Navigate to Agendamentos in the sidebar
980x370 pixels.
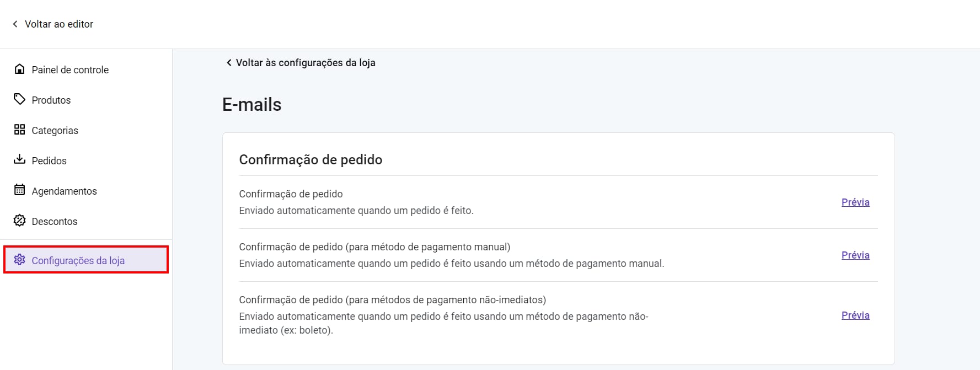64,191
